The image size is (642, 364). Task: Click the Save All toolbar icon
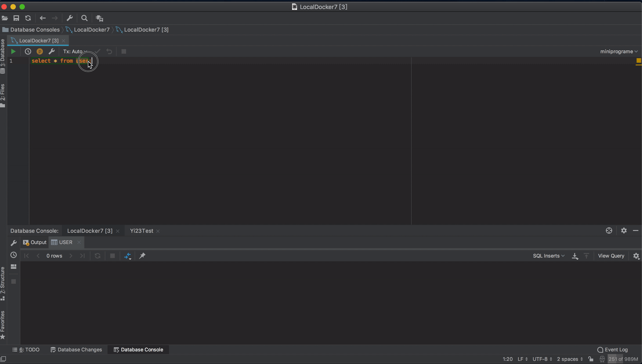coord(16,18)
